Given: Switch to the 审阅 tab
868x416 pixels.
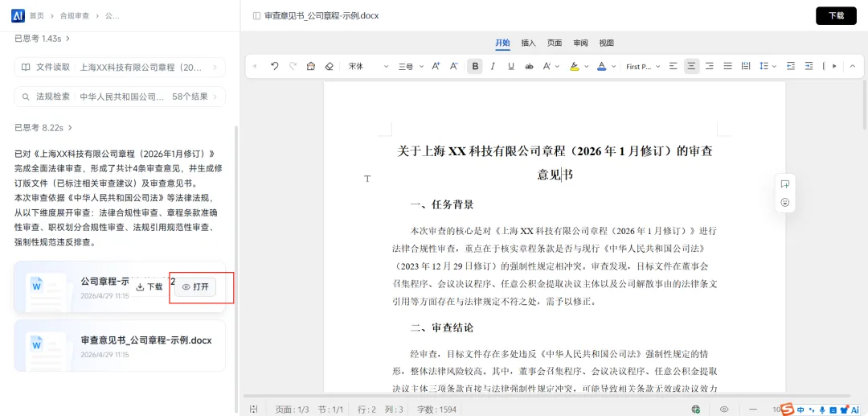Looking at the screenshot, I should tap(581, 43).
